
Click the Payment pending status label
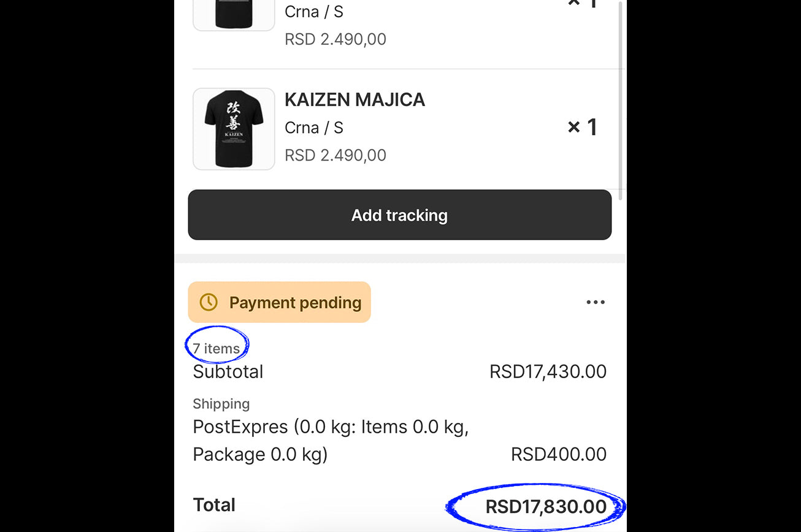click(295, 303)
